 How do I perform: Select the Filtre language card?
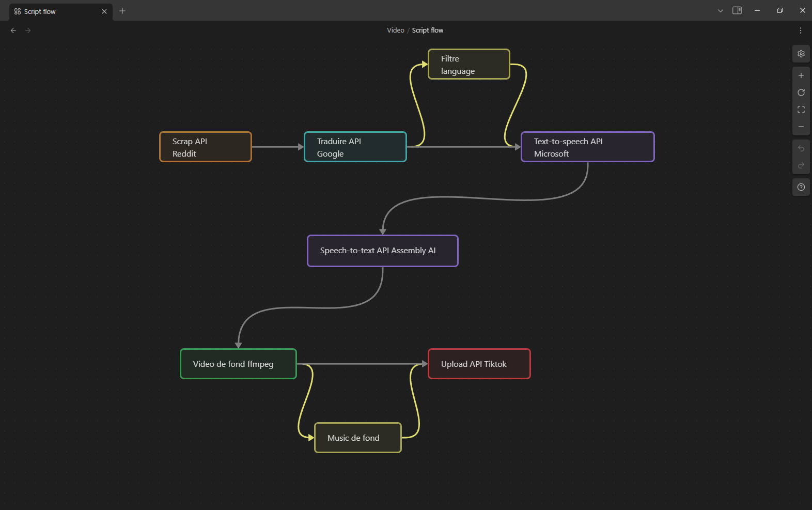pyautogui.click(x=469, y=64)
